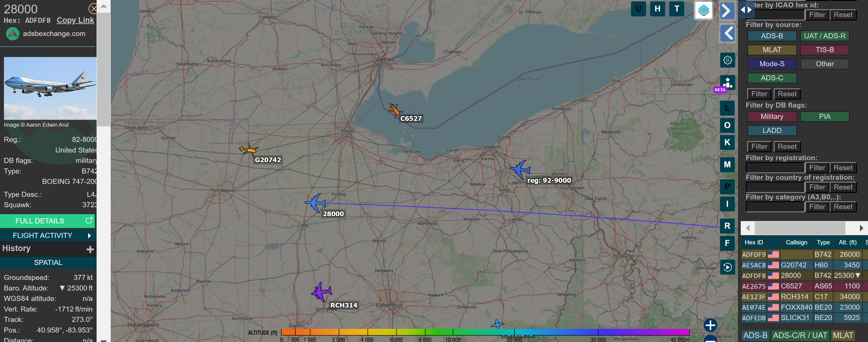868x342 pixels.
Task: Click the info panel scrollbar up arrow
Action: coord(104,6)
